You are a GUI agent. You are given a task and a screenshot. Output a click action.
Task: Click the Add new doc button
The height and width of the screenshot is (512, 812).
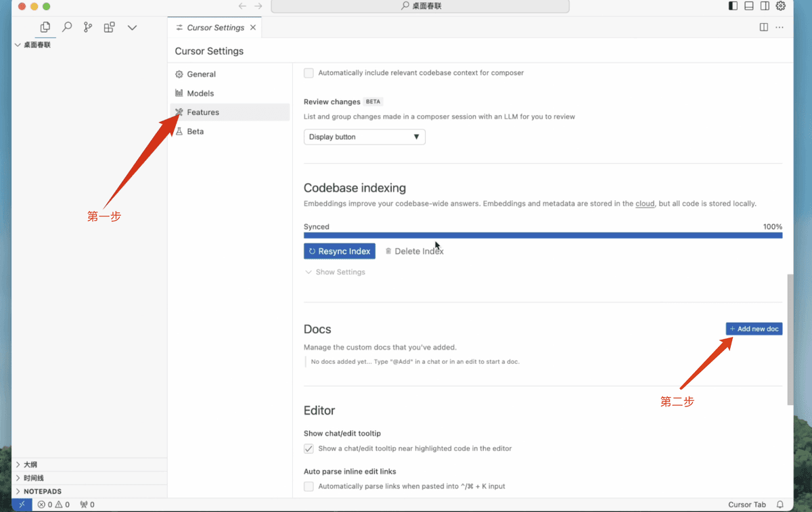(x=754, y=329)
